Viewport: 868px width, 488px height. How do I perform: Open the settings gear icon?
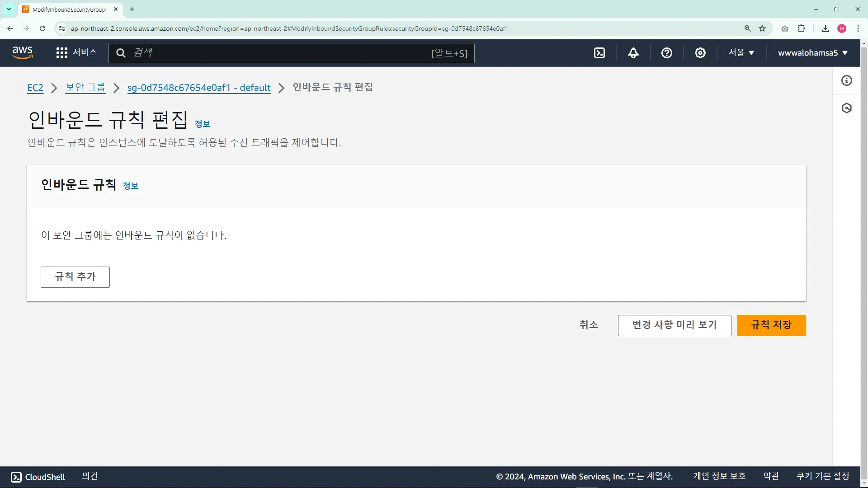(700, 53)
